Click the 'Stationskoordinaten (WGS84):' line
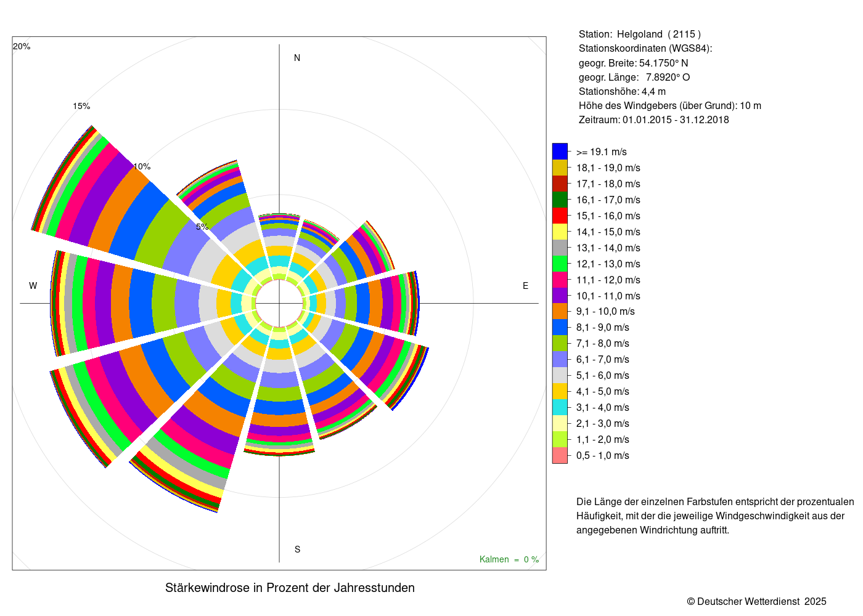 [x=645, y=49]
